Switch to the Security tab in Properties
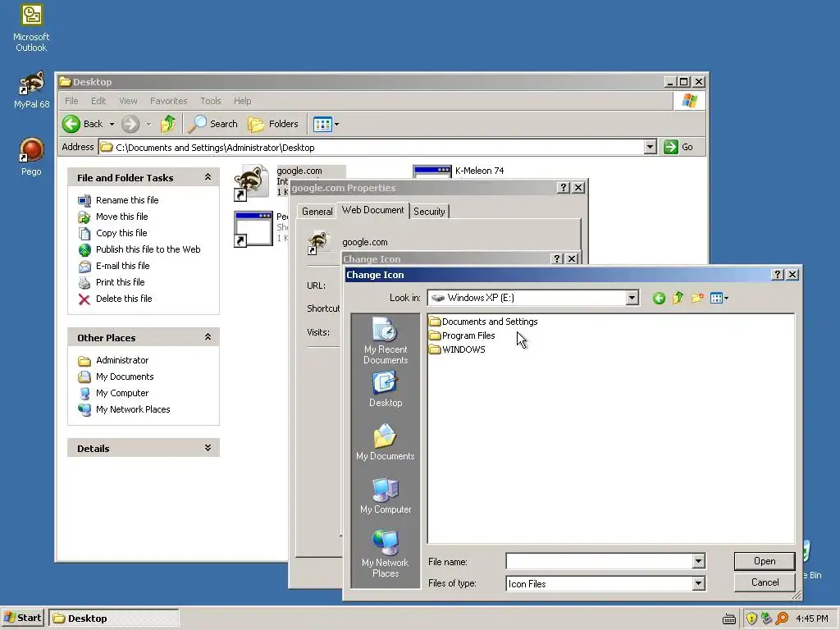 tap(429, 212)
